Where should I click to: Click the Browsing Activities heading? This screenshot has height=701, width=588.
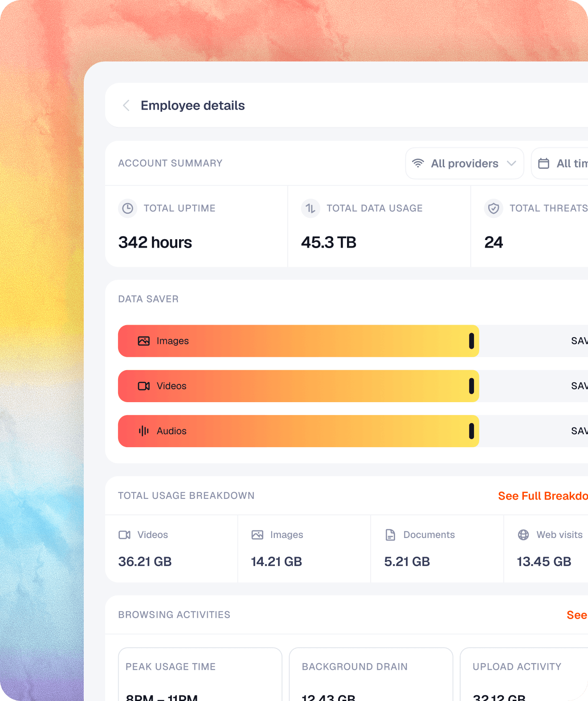pos(174,615)
